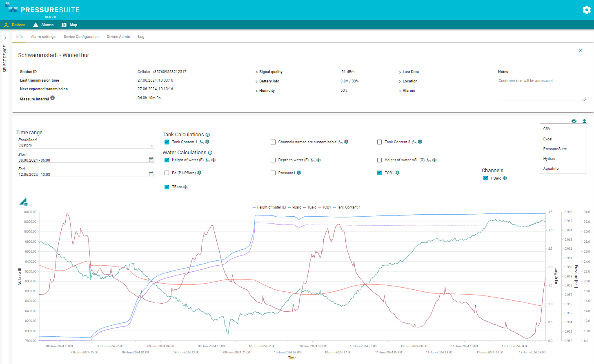Click the Start date input field
This screenshot has height=364, width=594.
click(83, 160)
